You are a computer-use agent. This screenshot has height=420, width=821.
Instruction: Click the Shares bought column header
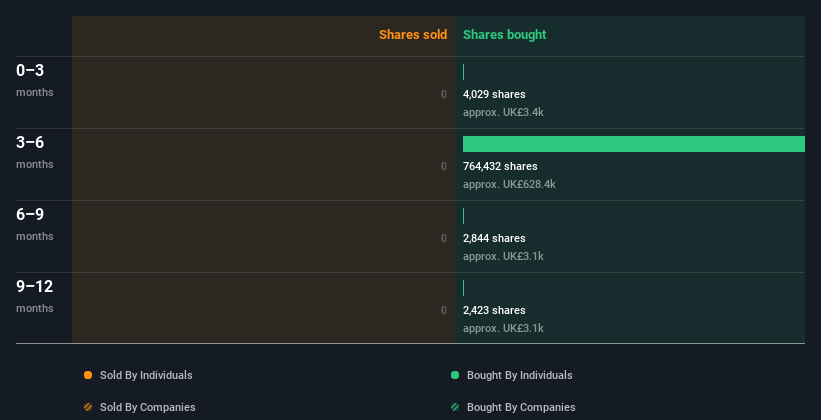(x=504, y=35)
